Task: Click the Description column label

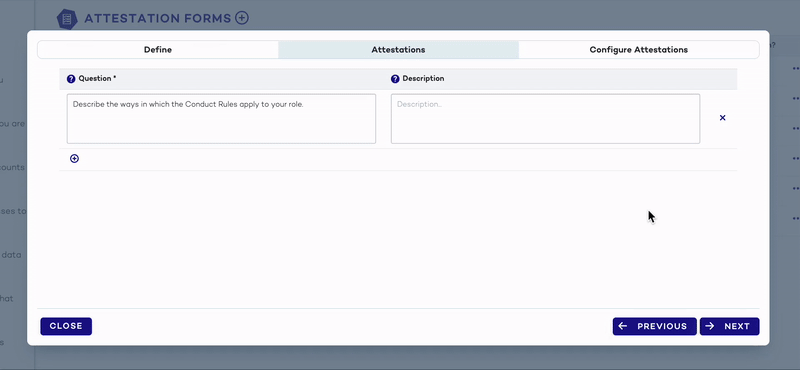Action: point(423,79)
